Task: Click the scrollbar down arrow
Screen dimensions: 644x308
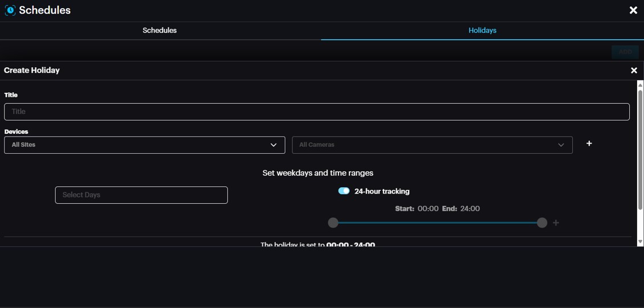Action: 640,242
